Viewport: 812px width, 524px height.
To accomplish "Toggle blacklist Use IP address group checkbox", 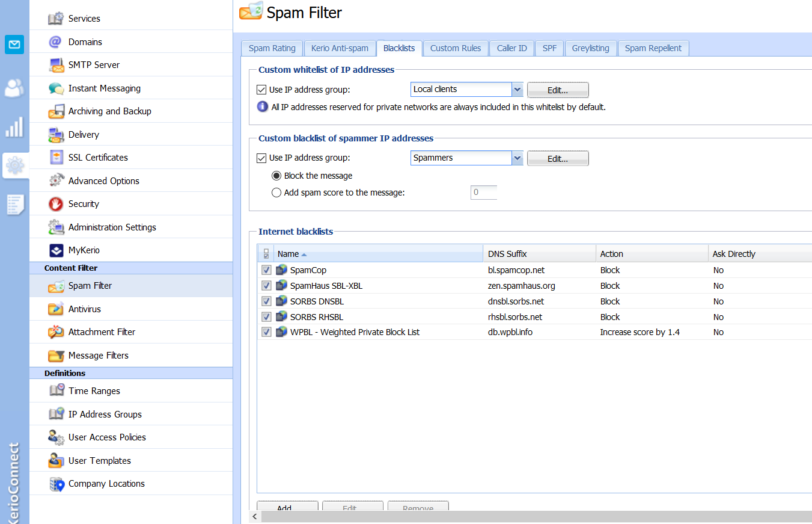I will (261, 158).
